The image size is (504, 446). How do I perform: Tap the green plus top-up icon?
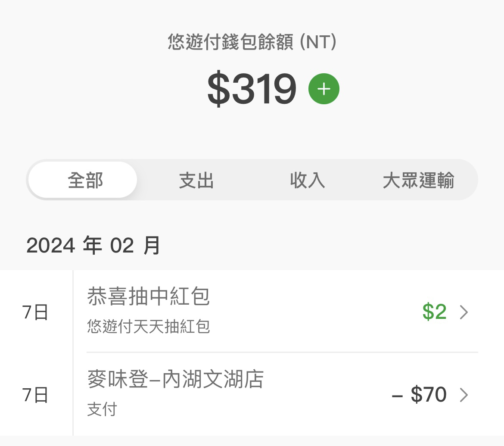coord(324,89)
